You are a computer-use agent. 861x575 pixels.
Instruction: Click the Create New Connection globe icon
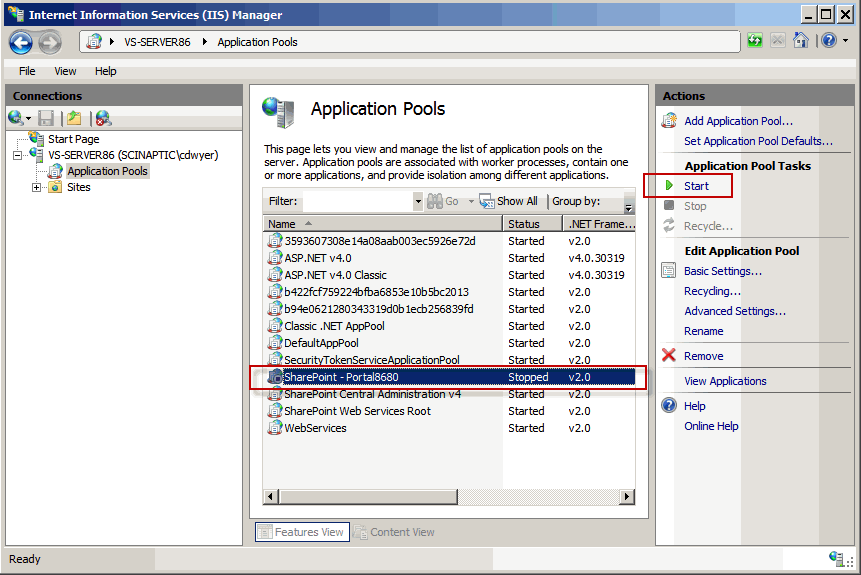[x=16, y=118]
